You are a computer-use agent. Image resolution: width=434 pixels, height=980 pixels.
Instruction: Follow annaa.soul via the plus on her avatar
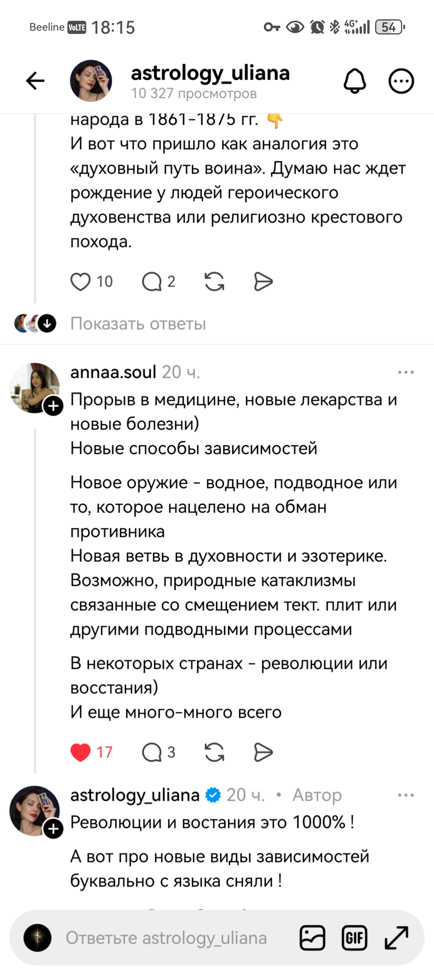coord(53,407)
